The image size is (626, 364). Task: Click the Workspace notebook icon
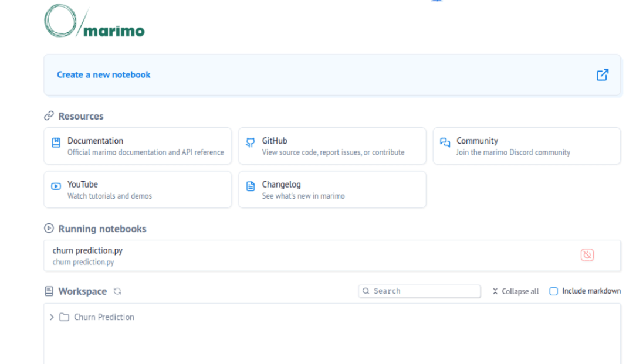(x=49, y=291)
